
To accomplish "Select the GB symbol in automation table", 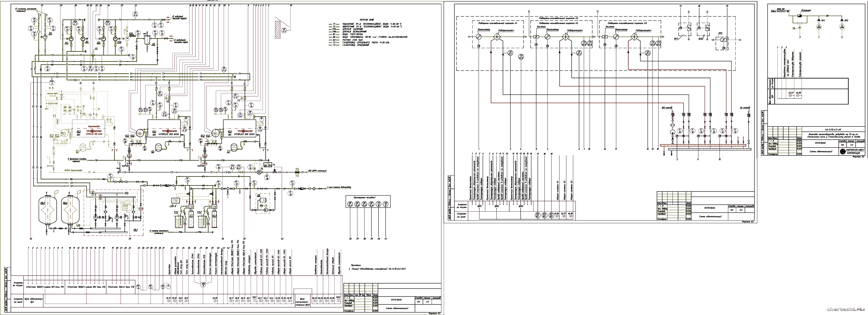I will point(203,284).
